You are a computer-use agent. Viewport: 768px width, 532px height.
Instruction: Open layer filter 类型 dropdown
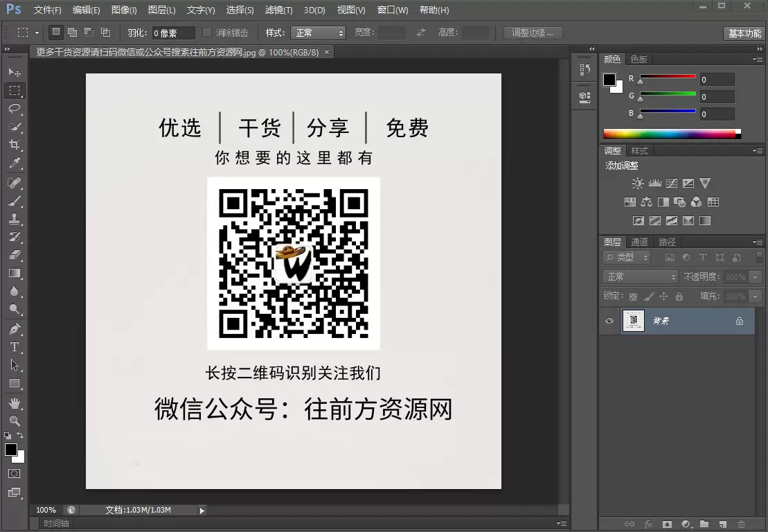pyautogui.click(x=627, y=257)
